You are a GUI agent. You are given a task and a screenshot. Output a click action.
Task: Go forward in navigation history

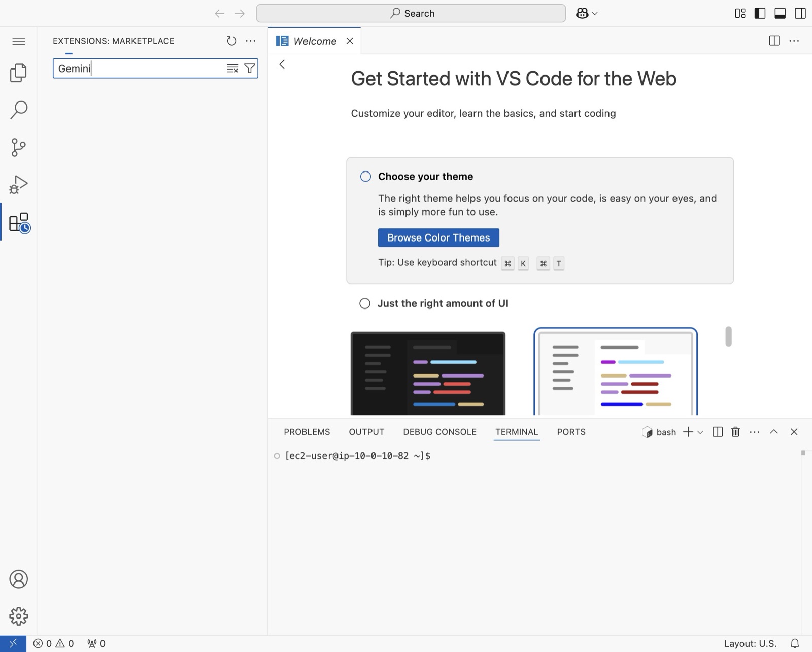click(240, 13)
